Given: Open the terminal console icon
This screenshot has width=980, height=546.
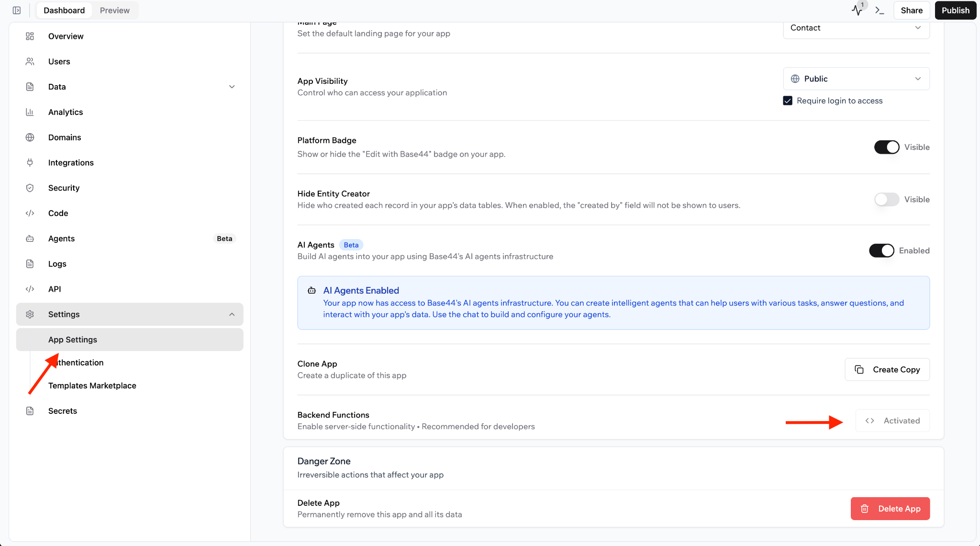Looking at the screenshot, I should [x=880, y=10].
